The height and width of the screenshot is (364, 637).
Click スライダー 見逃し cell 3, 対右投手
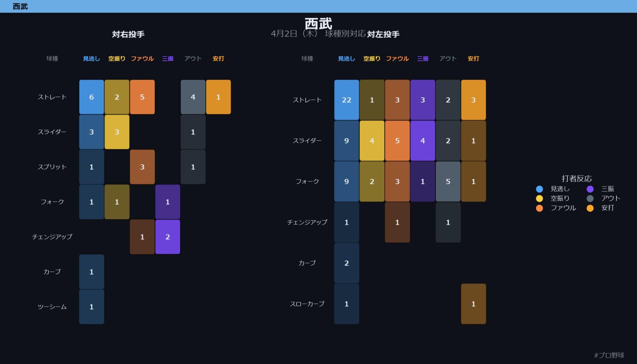click(x=92, y=132)
